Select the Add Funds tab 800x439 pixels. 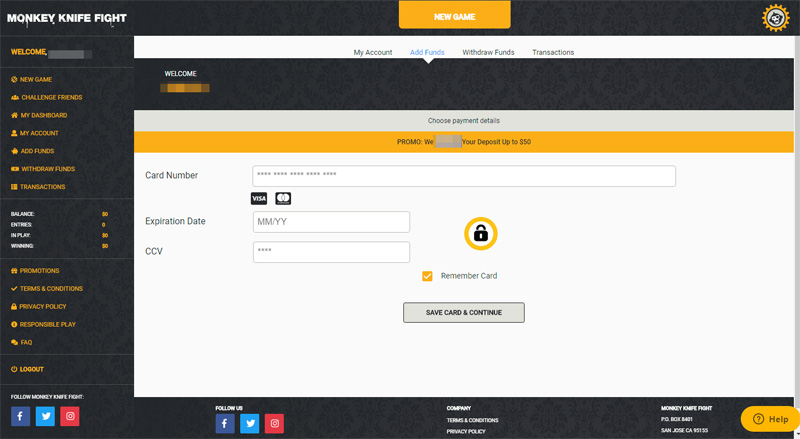(x=427, y=52)
